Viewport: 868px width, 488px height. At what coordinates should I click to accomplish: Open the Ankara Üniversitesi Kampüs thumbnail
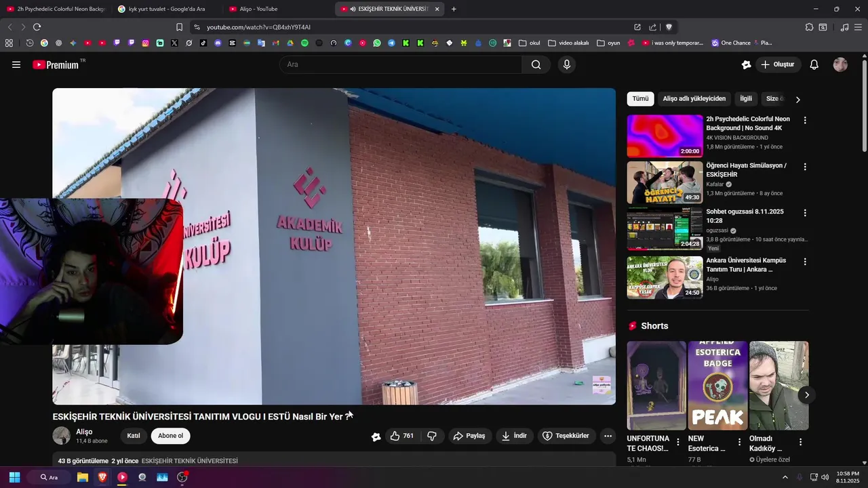[x=665, y=277]
